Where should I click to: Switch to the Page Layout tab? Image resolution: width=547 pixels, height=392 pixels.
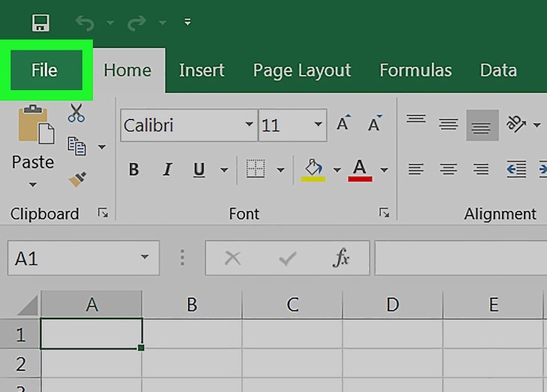point(302,71)
